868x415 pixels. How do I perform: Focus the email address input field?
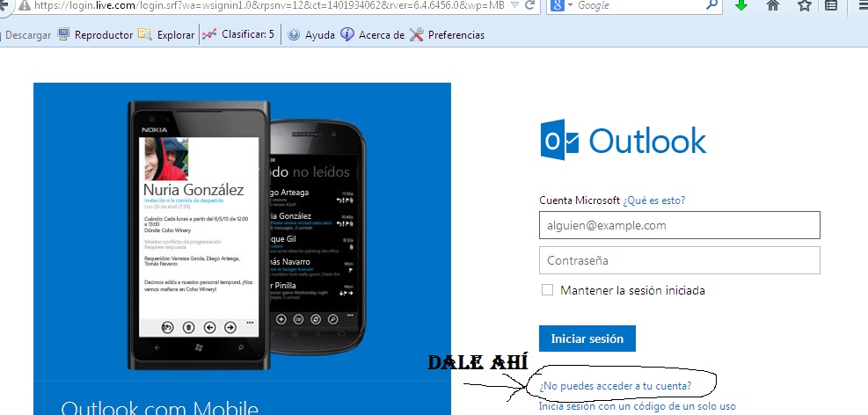[679, 225]
